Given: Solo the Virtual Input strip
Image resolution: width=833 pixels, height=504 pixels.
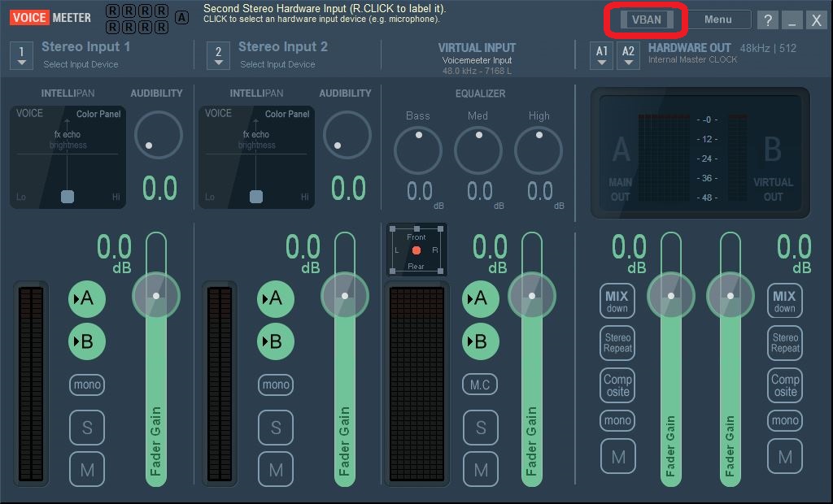Looking at the screenshot, I should pyautogui.click(x=481, y=428).
